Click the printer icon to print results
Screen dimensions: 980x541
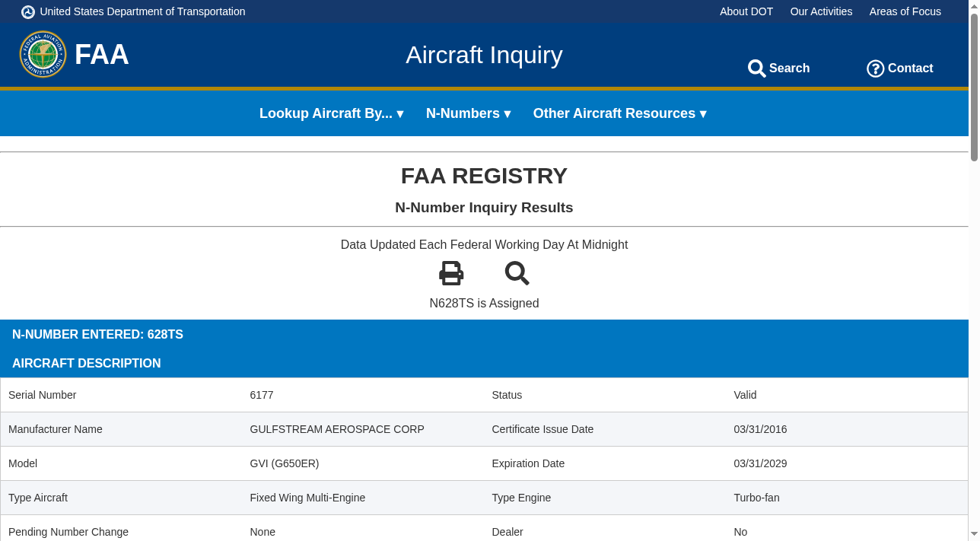tap(451, 273)
